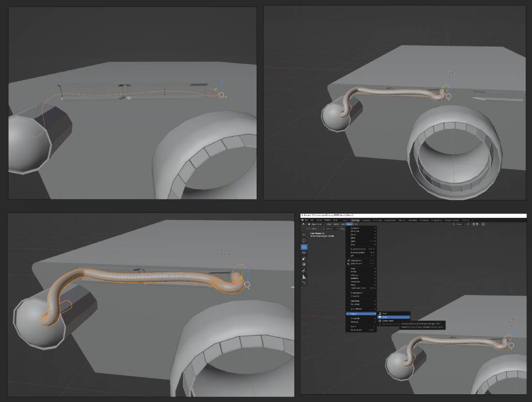Click the Paste Objects icon in the Object menu
The height and width of the screenshot is (402, 532).
(348, 264)
